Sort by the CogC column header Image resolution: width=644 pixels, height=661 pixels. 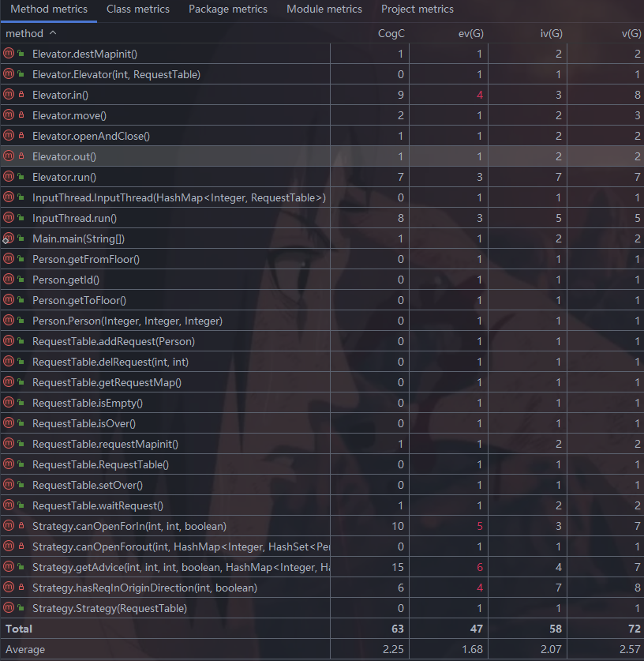pyautogui.click(x=391, y=33)
